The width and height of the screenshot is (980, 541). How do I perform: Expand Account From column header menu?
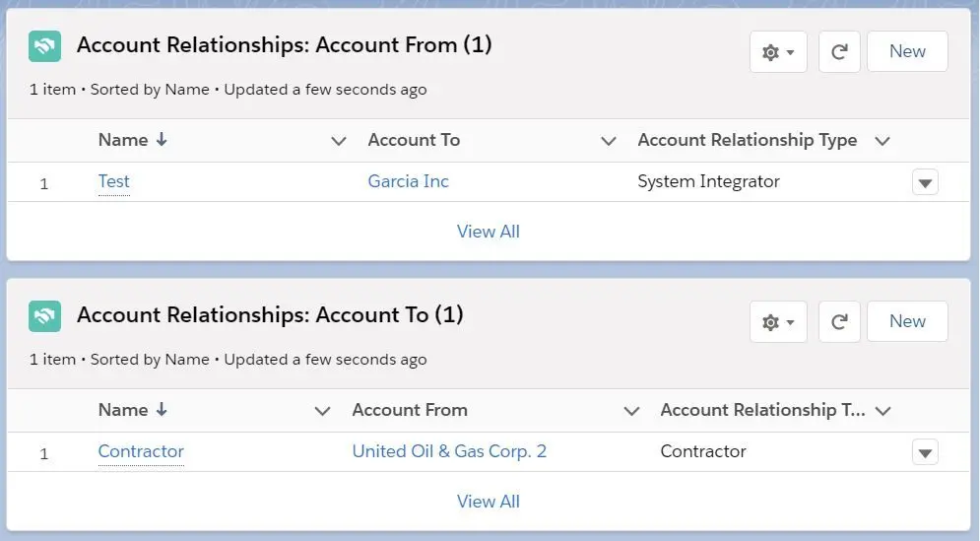(x=631, y=411)
